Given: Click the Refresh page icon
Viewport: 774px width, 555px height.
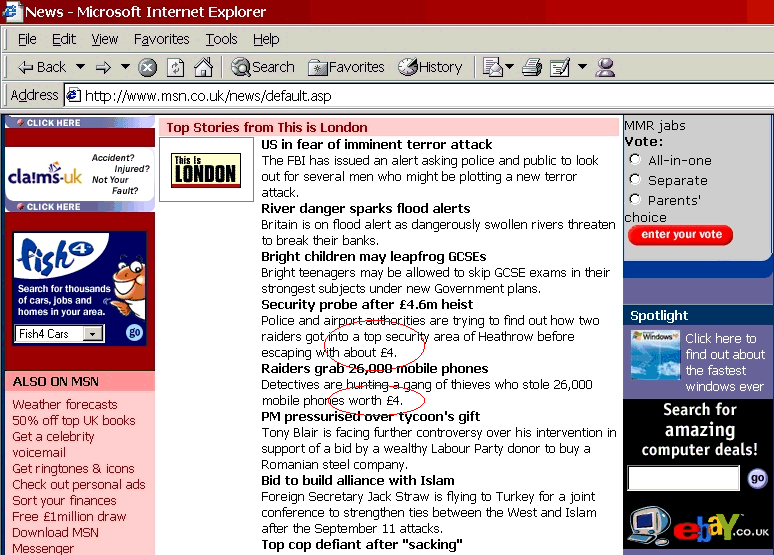Looking at the screenshot, I should point(175,68).
